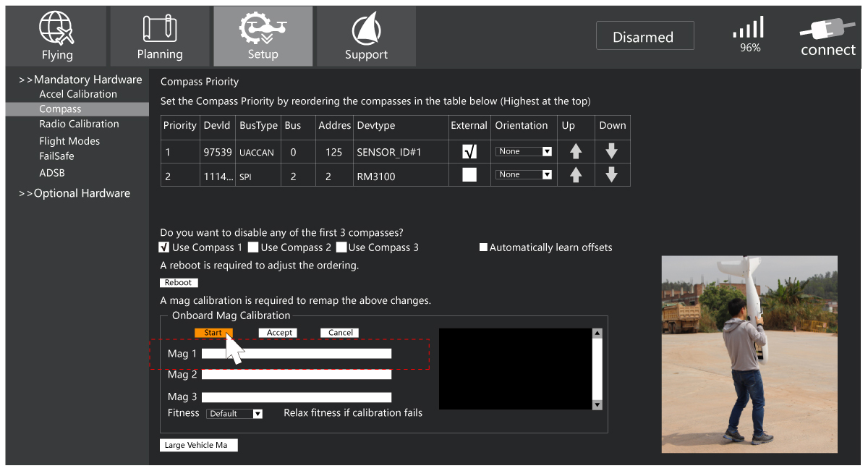Click the Mag 1 progress bar
This screenshot has height=471, width=868.
click(297, 354)
